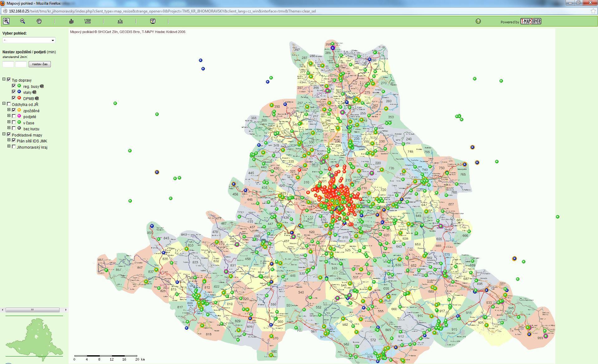This screenshot has width=598, height=364.
Task: Click the site identity icon in URL bar
Action: click(x=5, y=11)
